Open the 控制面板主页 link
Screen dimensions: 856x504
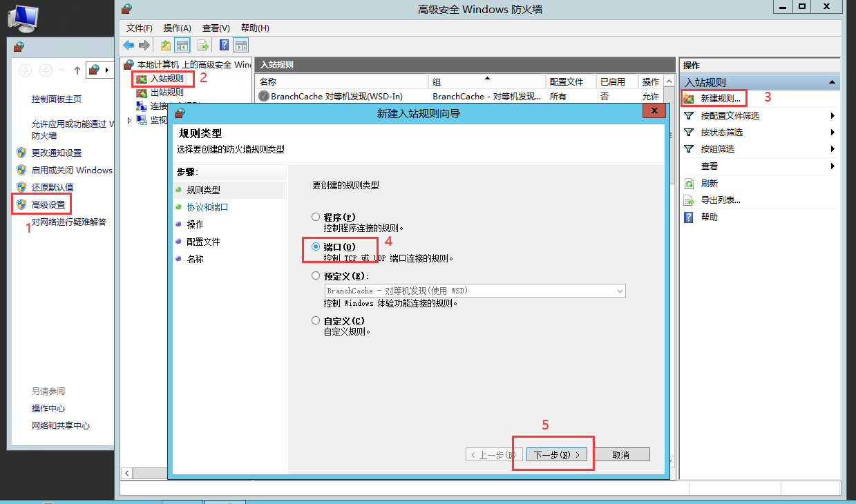[x=57, y=99]
